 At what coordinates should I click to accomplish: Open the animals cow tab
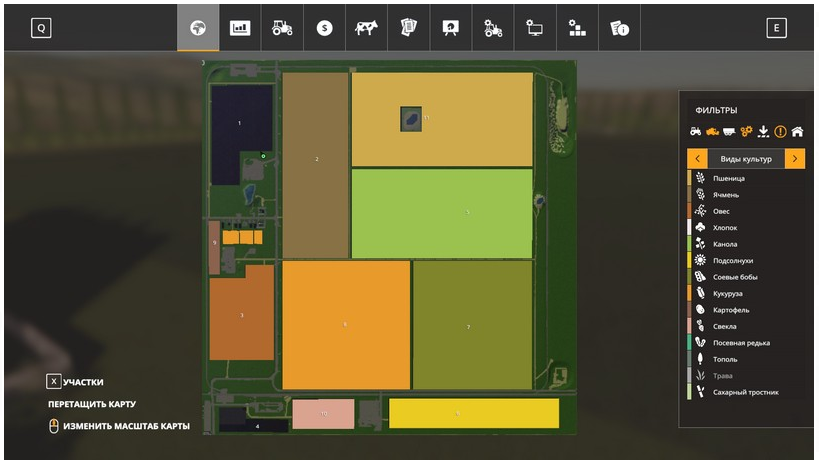[366, 28]
